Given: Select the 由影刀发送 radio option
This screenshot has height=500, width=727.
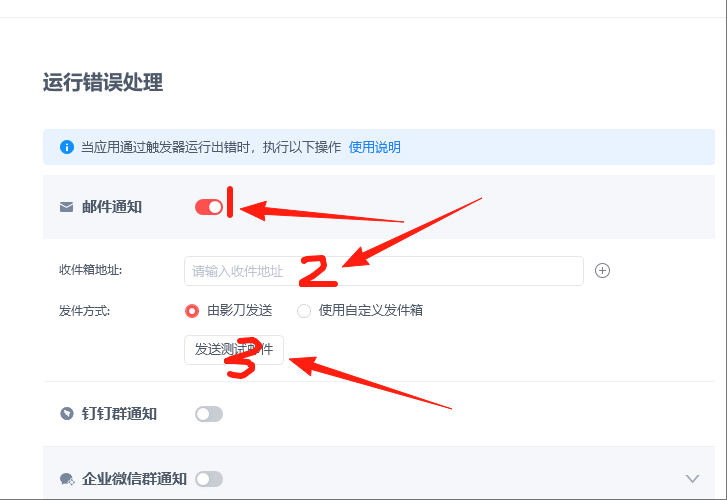Looking at the screenshot, I should click(192, 311).
